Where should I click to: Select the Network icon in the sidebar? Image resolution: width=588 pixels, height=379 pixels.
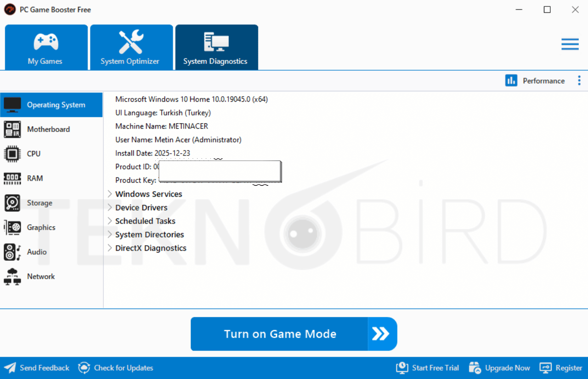coord(12,276)
